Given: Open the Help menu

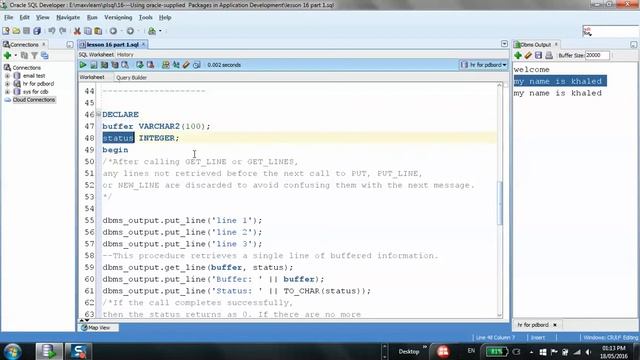Looking at the screenshot, I should click(165, 18).
